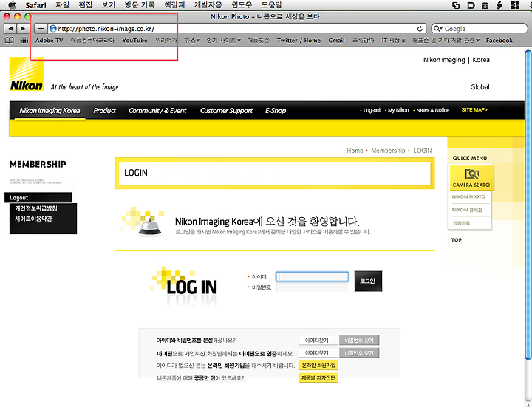Open the Adobe TV bookmark
Viewport: 532px width, 407px height.
[50, 41]
